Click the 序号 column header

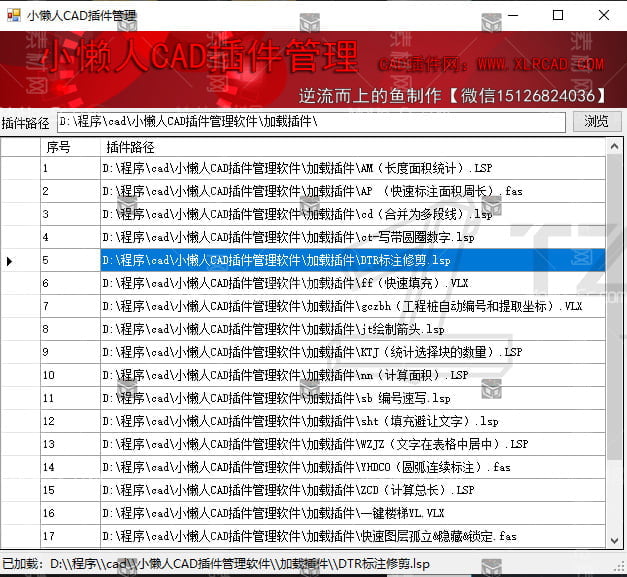[69, 146]
